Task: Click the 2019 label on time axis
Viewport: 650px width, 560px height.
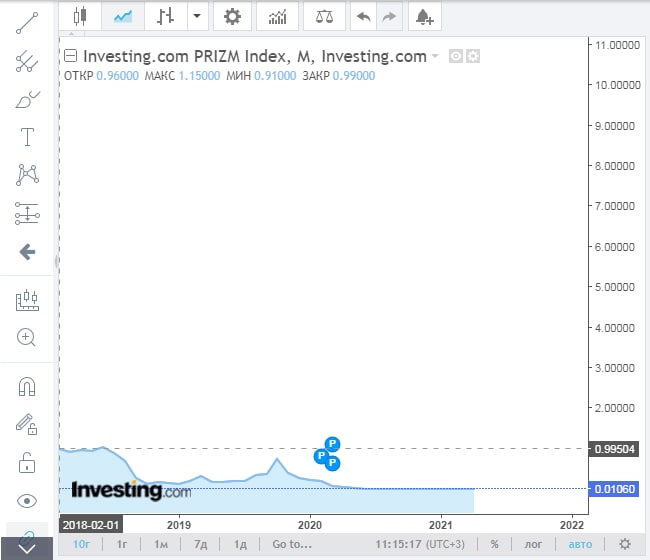Action: point(179,525)
